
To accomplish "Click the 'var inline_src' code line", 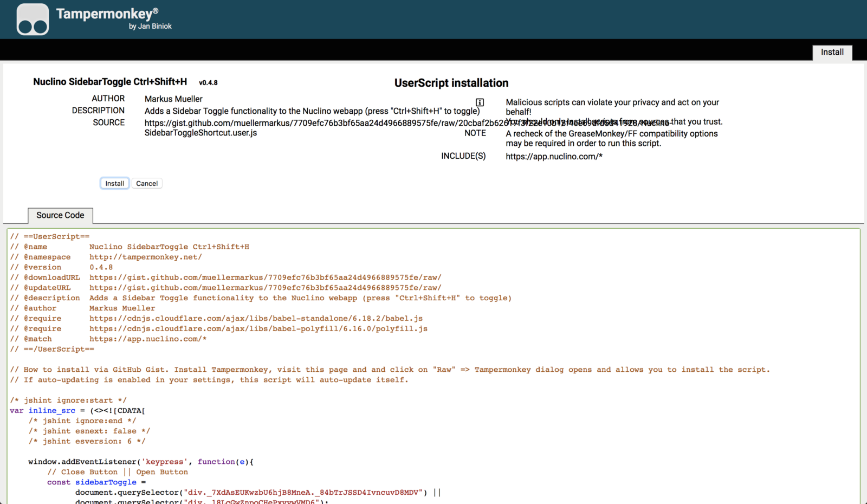I will pos(77,411).
